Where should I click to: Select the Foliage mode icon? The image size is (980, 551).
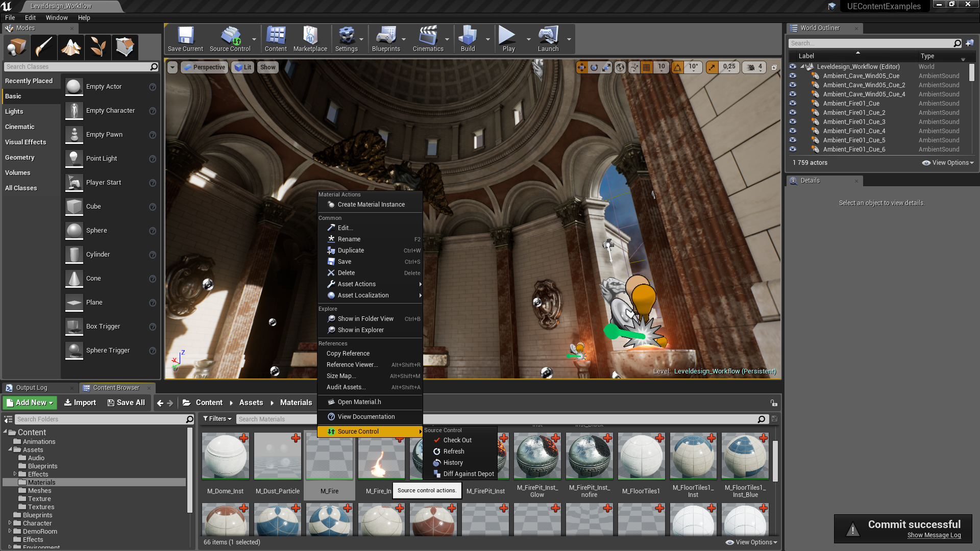[x=97, y=47]
